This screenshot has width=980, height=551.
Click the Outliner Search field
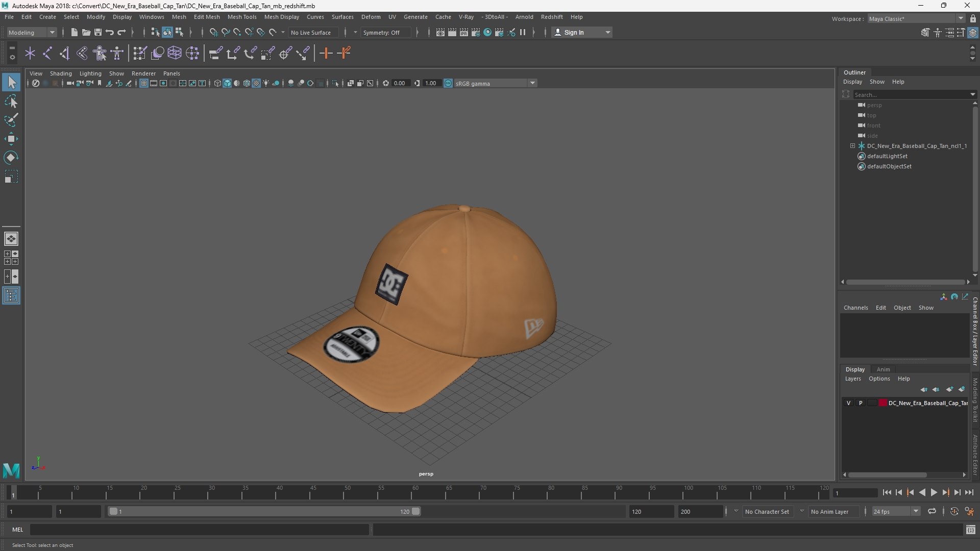(x=913, y=94)
